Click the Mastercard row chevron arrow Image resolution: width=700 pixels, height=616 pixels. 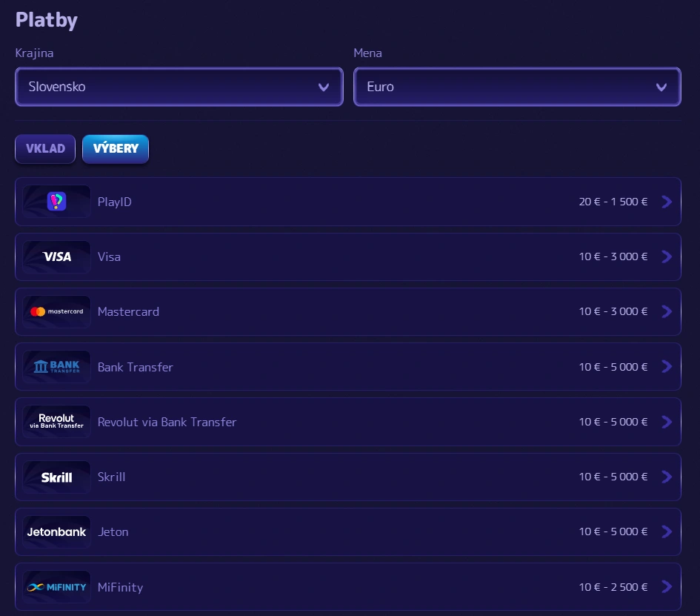click(x=666, y=311)
